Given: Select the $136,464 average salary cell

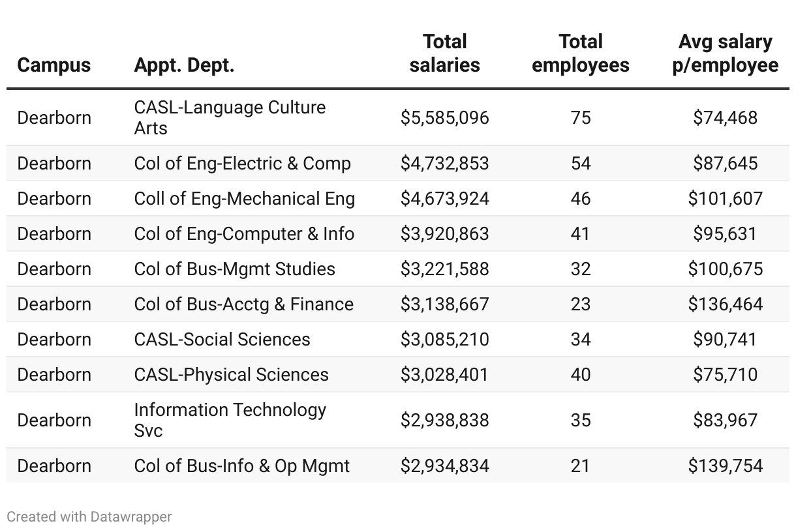Looking at the screenshot, I should tap(725, 304).
